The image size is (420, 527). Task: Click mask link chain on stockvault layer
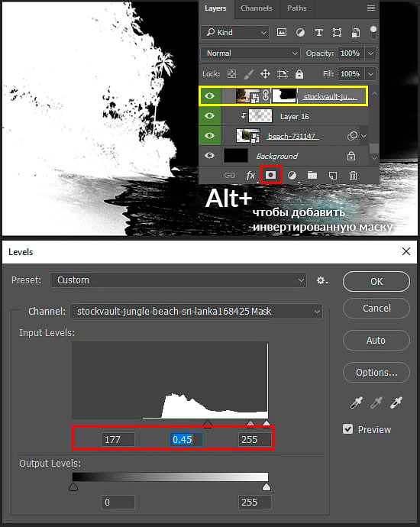tap(266, 95)
